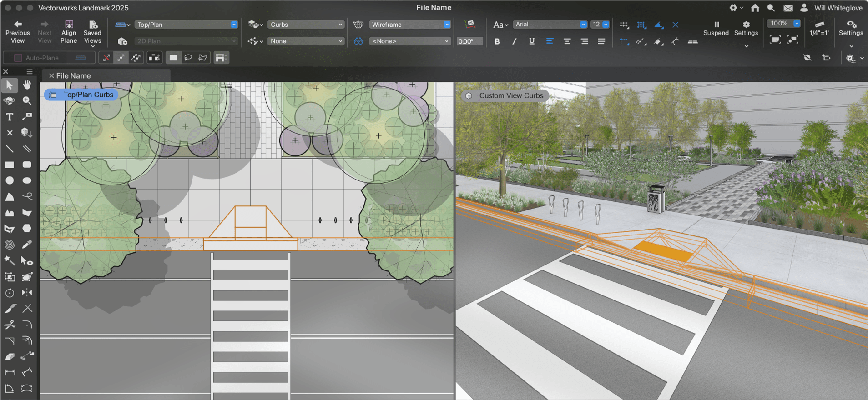The height and width of the screenshot is (400, 868).
Task: Set text alignment to right
Action: pyautogui.click(x=584, y=41)
